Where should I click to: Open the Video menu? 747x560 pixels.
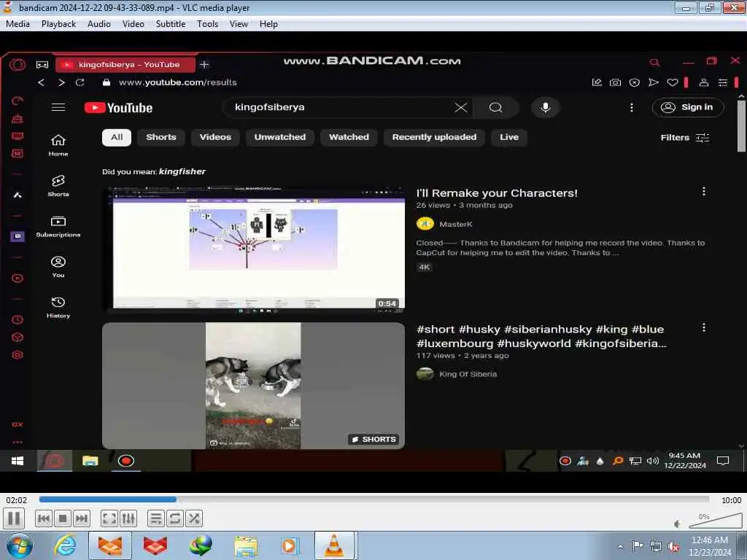coord(133,24)
